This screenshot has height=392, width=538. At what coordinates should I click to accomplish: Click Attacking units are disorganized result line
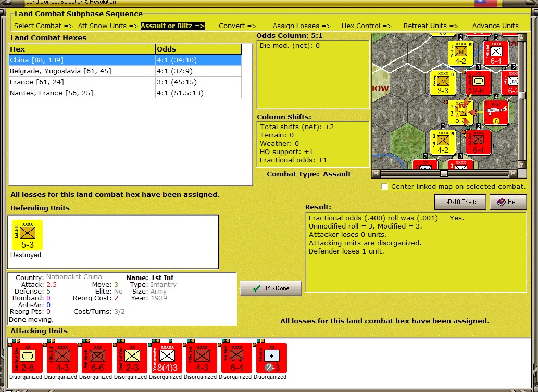[x=365, y=243]
